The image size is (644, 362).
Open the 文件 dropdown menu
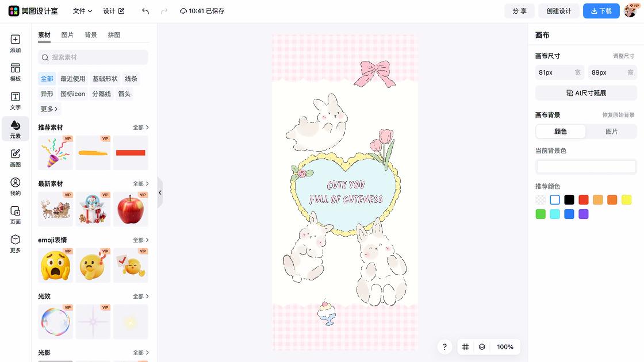coord(82,11)
